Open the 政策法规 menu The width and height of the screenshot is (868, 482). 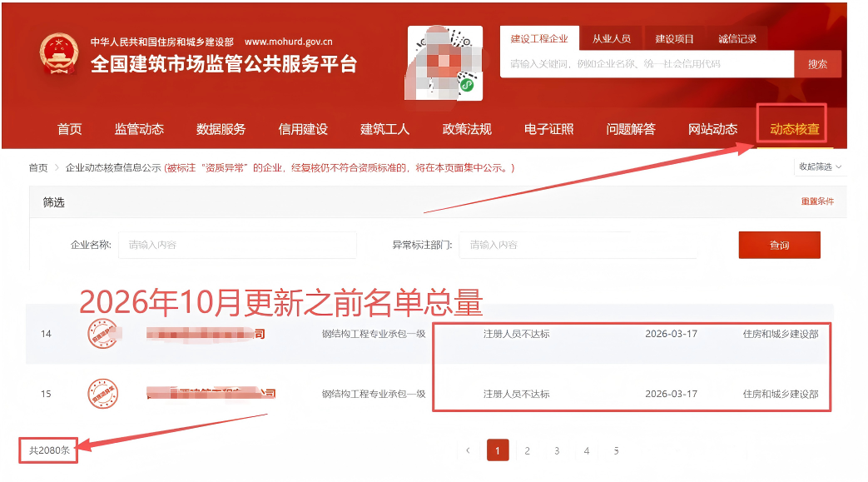[x=467, y=129]
